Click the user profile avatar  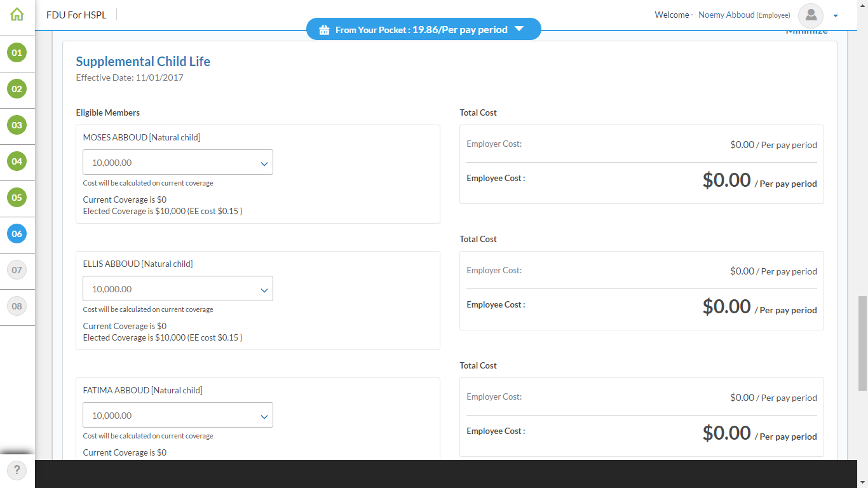(x=811, y=15)
